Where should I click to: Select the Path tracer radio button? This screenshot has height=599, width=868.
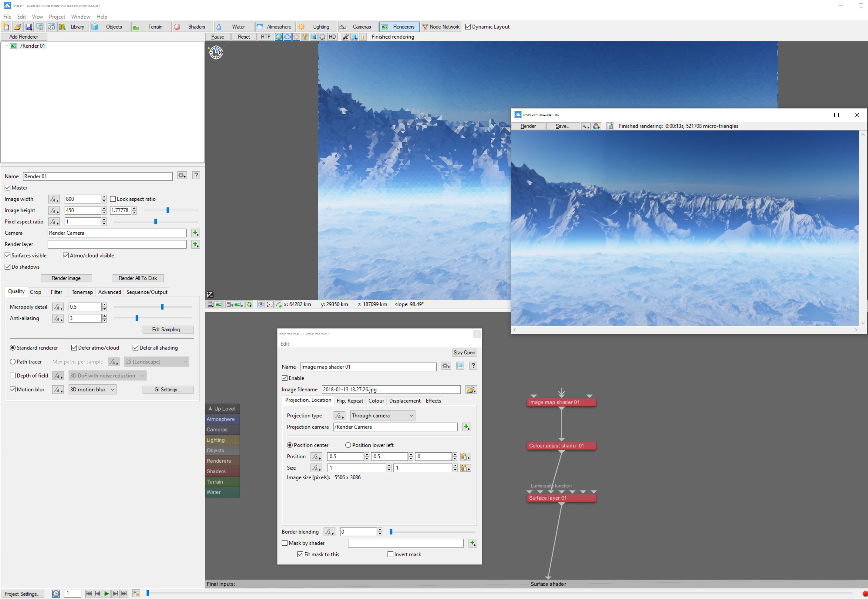13,362
